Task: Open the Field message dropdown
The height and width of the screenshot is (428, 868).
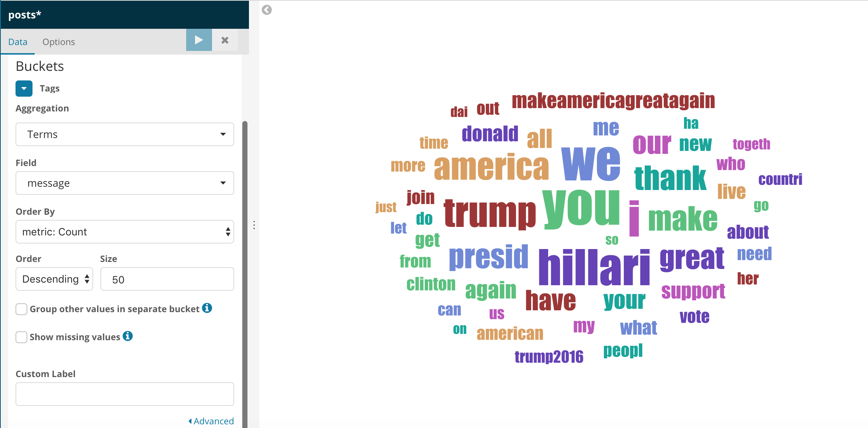Action: [124, 183]
